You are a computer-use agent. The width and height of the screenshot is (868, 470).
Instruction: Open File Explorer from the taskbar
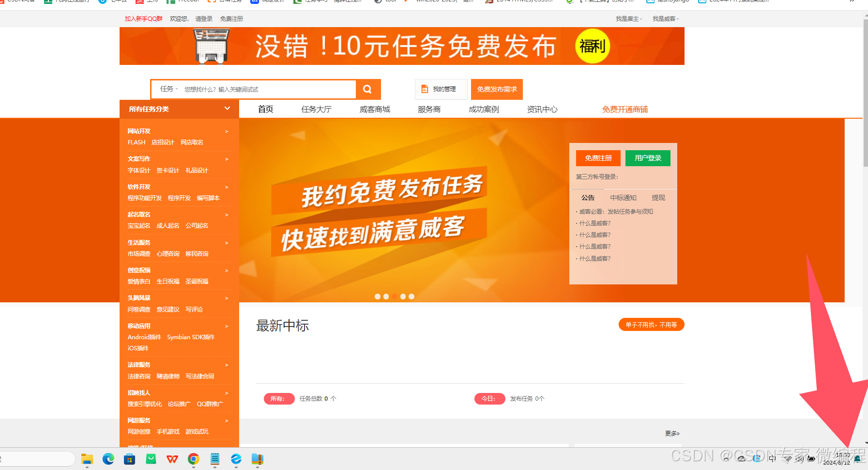[x=87, y=459]
